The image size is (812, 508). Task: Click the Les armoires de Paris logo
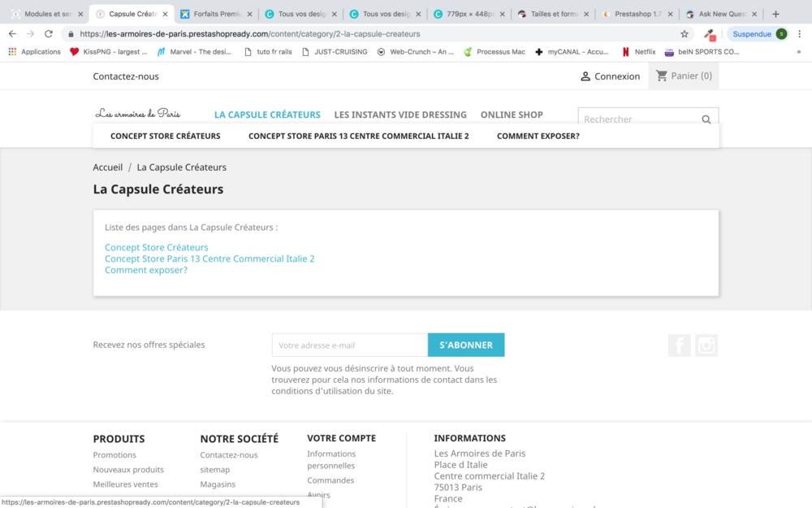pos(138,114)
